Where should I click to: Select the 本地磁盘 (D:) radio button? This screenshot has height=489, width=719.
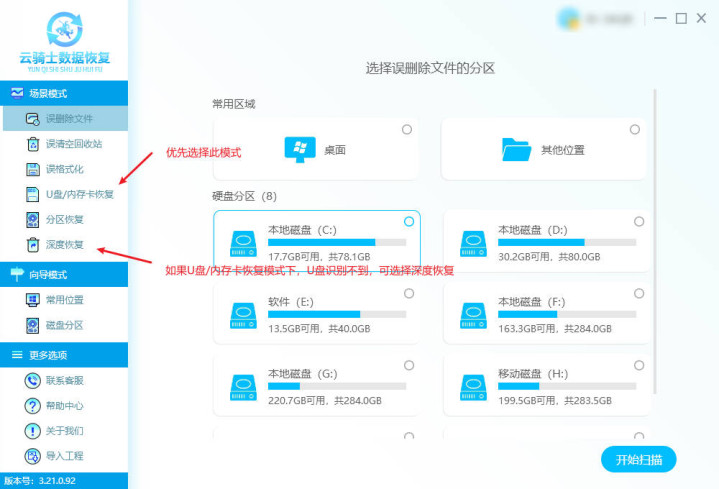639,222
